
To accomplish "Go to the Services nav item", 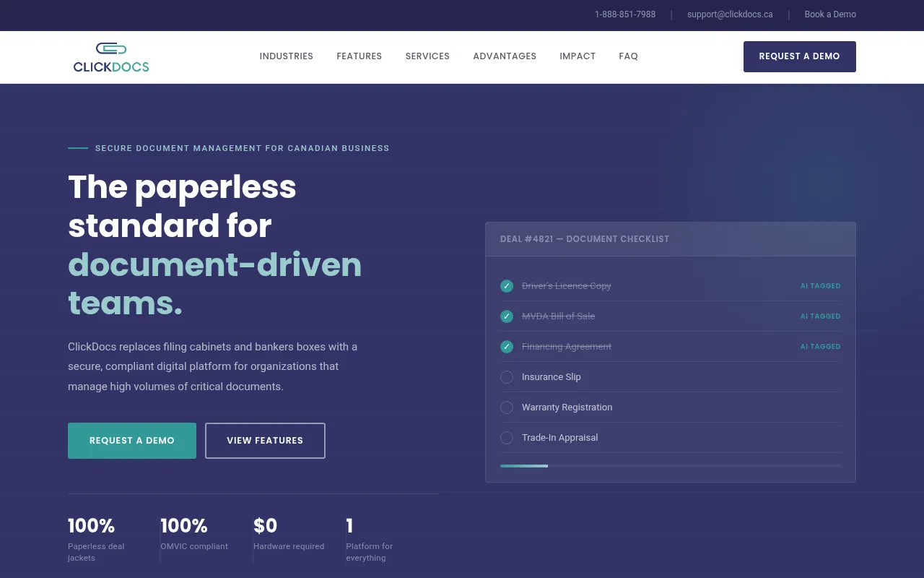I will 427,56.
